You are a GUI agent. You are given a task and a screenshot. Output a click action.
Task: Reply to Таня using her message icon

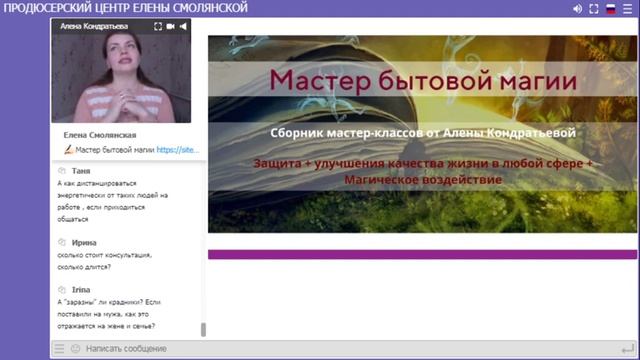(62, 170)
